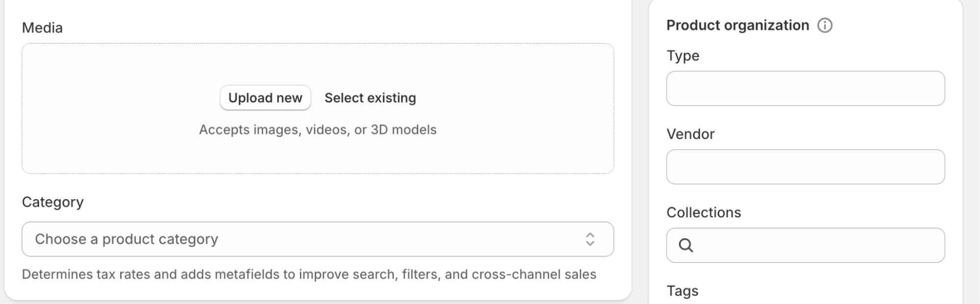Click the Product organization heading
Viewport: 980px width, 304px height.
(737, 25)
